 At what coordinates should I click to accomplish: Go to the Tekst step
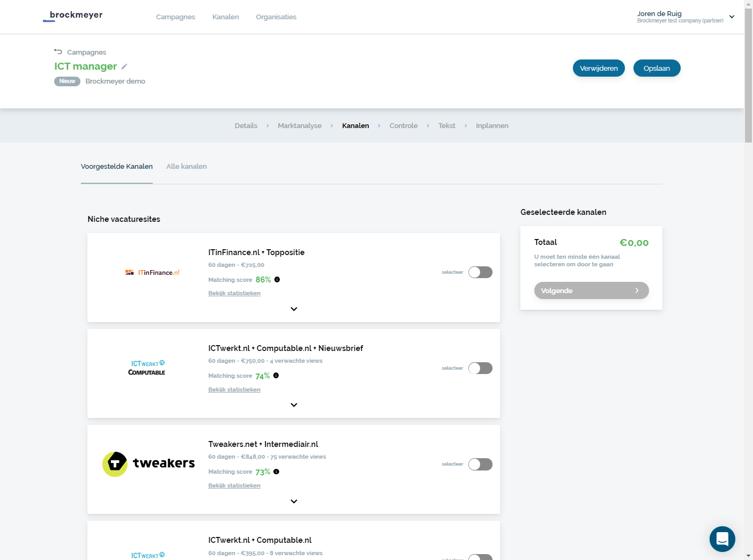point(447,125)
